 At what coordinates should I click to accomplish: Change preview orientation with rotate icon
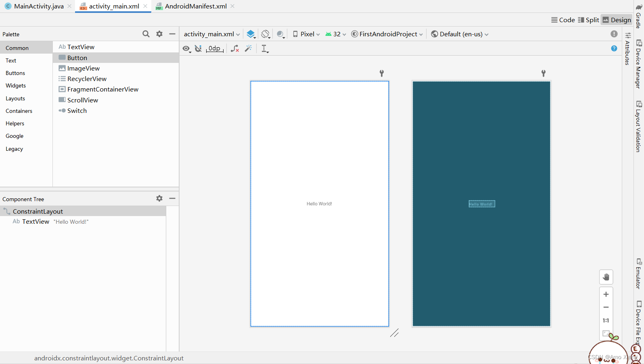pyautogui.click(x=266, y=34)
